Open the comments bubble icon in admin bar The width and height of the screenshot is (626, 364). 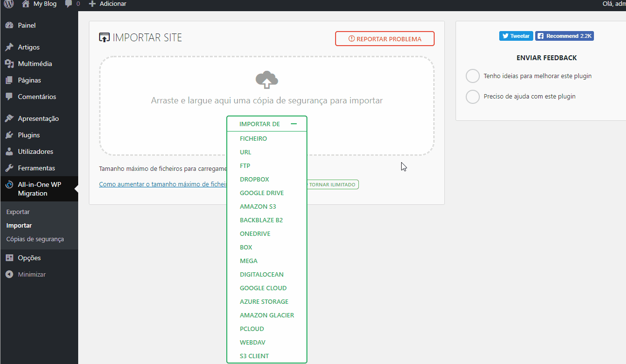coord(69,4)
